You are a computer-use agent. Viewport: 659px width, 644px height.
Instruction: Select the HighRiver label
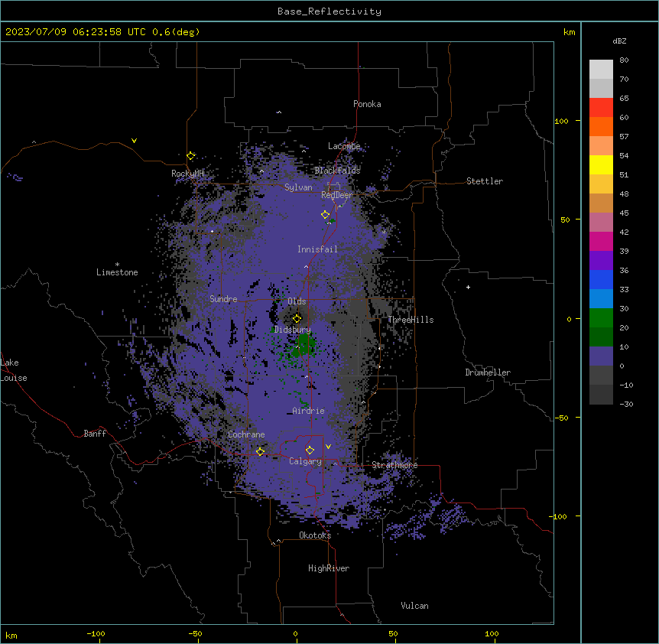tap(329, 568)
